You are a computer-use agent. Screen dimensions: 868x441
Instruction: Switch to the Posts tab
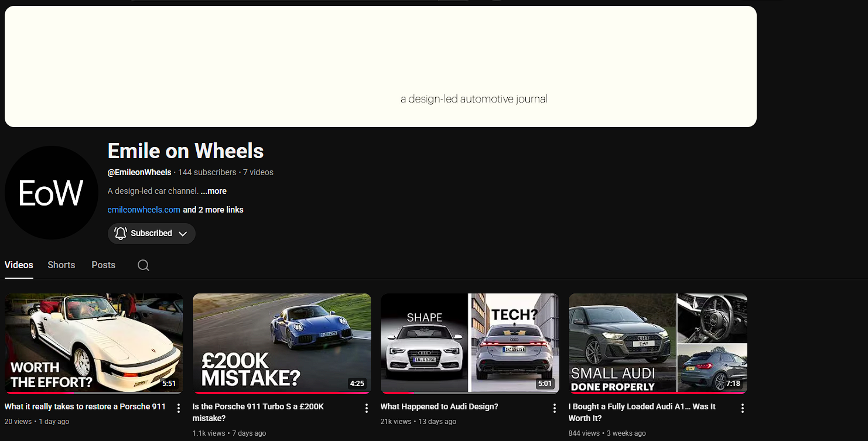pyautogui.click(x=103, y=265)
